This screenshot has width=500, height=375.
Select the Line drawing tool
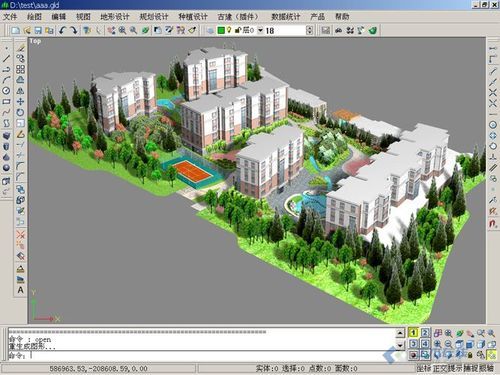click(x=6, y=59)
